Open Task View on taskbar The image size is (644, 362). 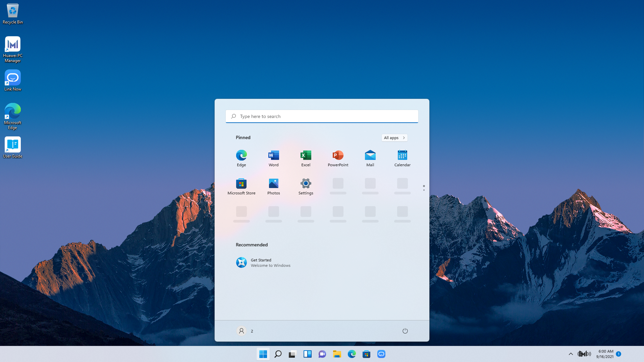293,354
